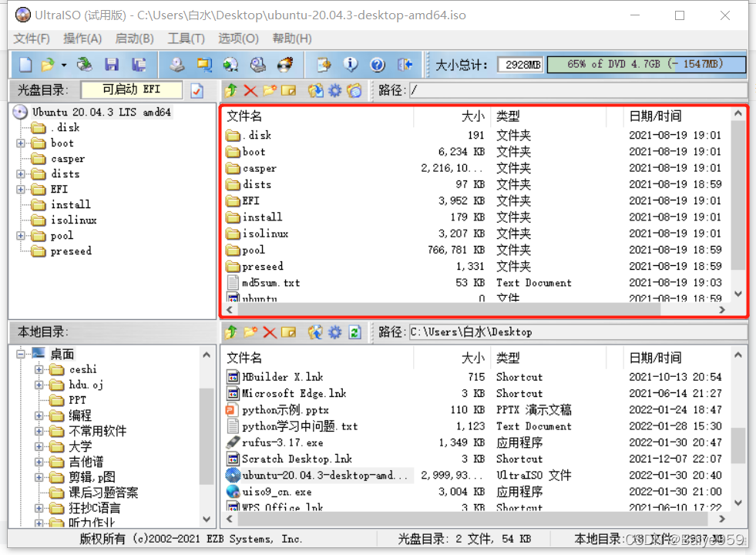This screenshot has width=756, height=555.
Task: Sort disc files by 大小 column header
Action: tap(452, 116)
